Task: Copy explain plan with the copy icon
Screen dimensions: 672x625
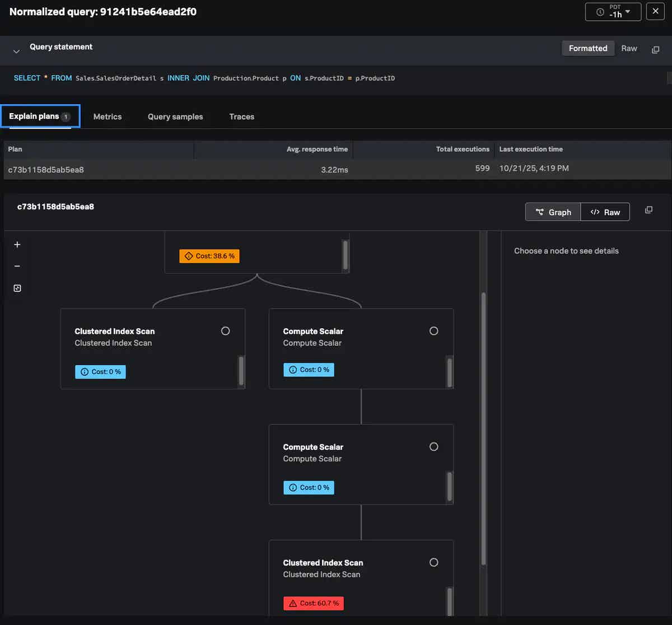Action: coord(648,210)
